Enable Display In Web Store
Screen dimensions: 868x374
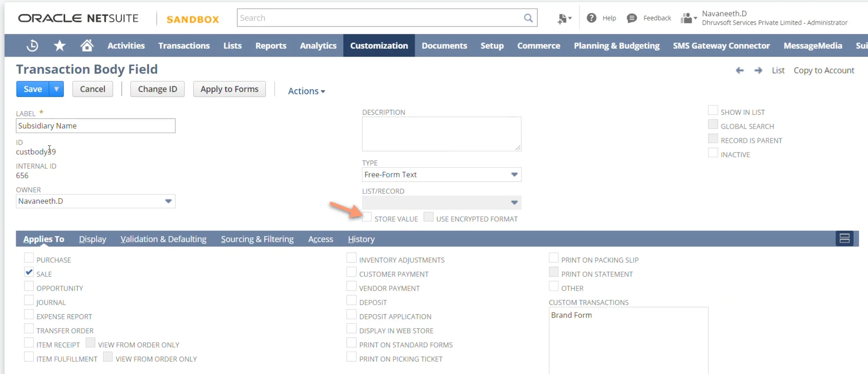pyautogui.click(x=351, y=329)
